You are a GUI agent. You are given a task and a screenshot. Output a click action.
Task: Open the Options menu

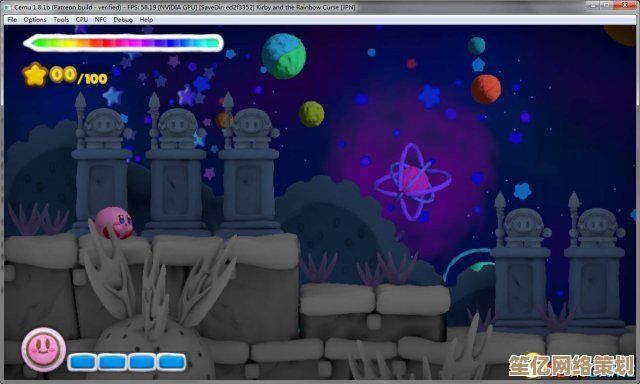(x=35, y=20)
